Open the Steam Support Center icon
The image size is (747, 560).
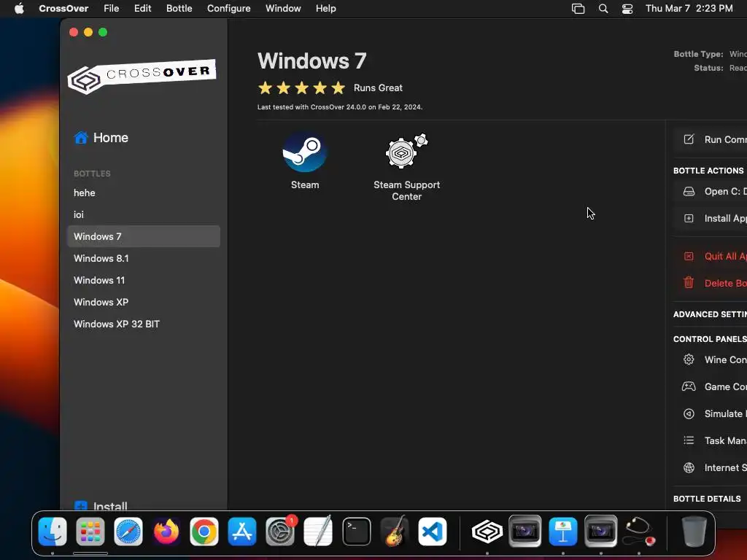(x=406, y=151)
